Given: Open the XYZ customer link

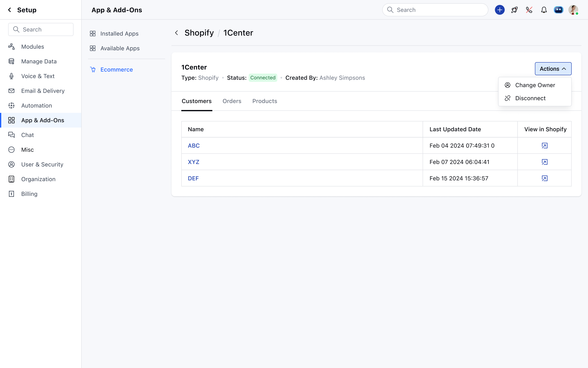Looking at the screenshot, I should point(193,162).
